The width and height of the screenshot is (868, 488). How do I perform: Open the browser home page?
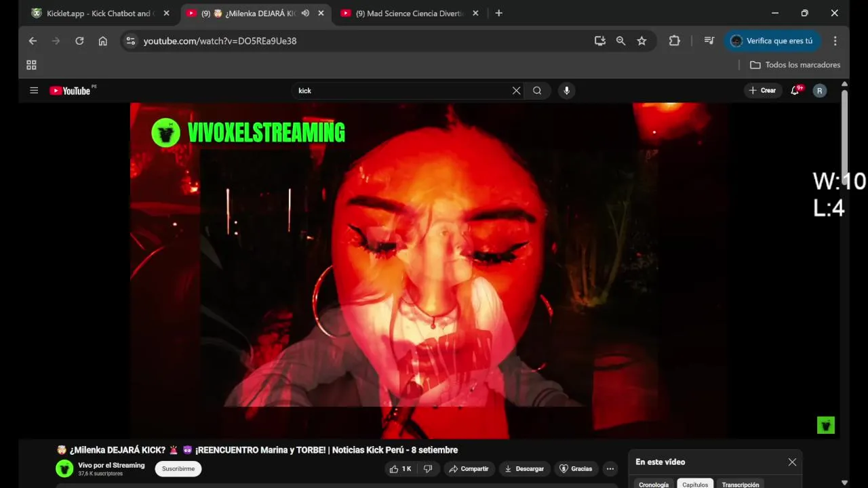coord(102,41)
